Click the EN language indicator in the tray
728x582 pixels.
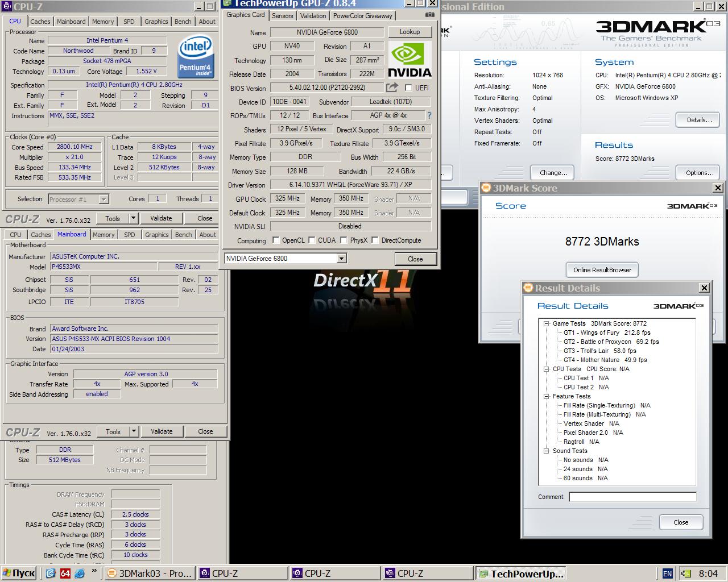coord(668,573)
